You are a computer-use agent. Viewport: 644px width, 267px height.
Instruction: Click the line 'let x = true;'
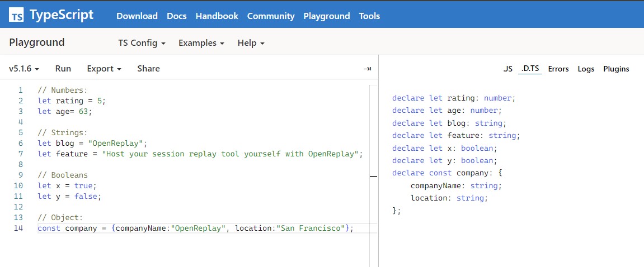[x=67, y=186]
